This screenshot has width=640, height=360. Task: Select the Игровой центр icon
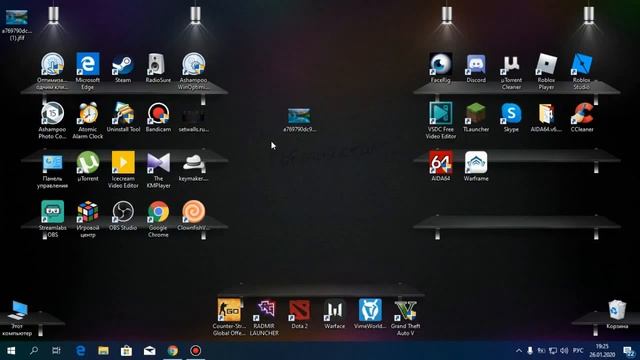(x=87, y=219)
